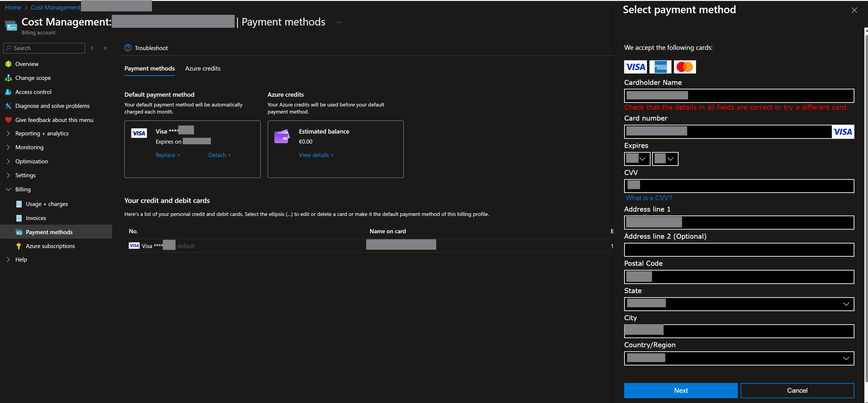Open the Country/Region dropdown
The width and height of the screenshot is (868, 403).
(739, 358)
